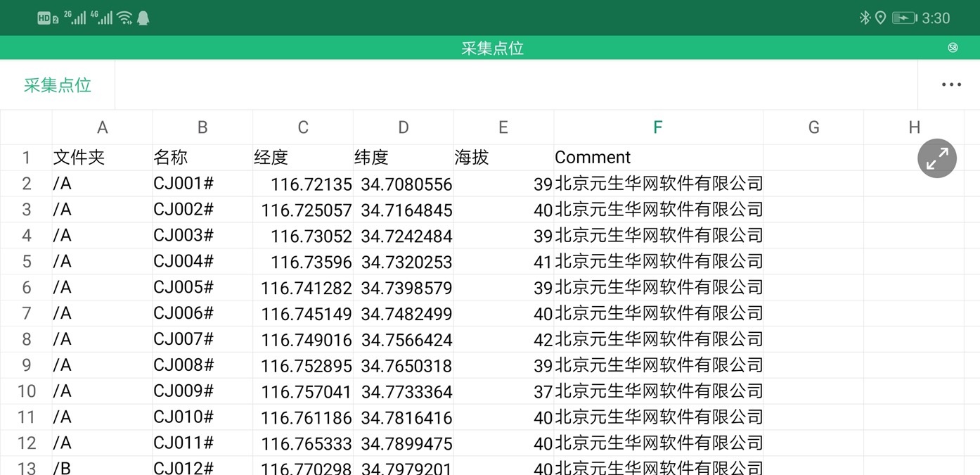Click the 海拔 value 42 cell
The width and height of the screenshot is (980, 475).
(x=503, y=340)
